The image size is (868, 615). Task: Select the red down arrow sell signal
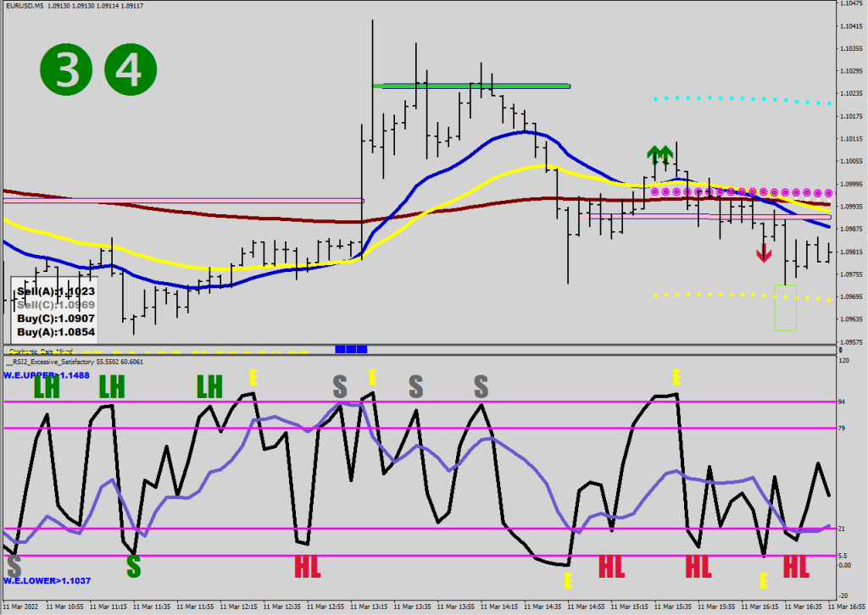pos(764,252)
